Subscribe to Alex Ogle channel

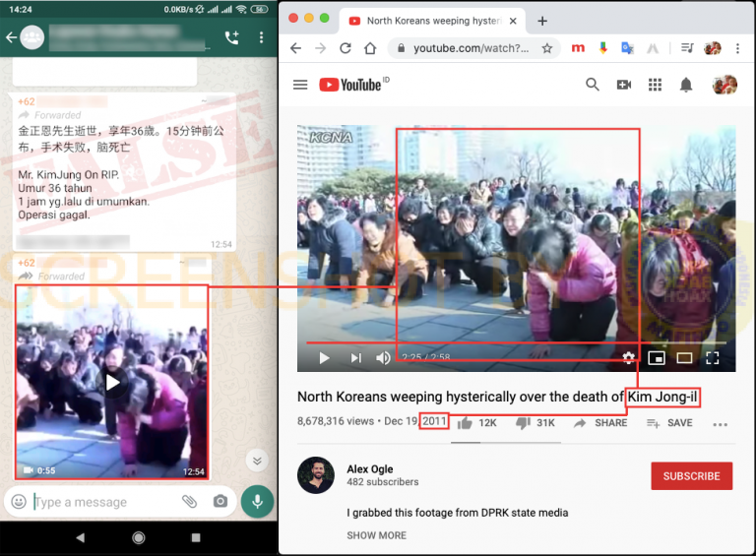pos(691,476)
